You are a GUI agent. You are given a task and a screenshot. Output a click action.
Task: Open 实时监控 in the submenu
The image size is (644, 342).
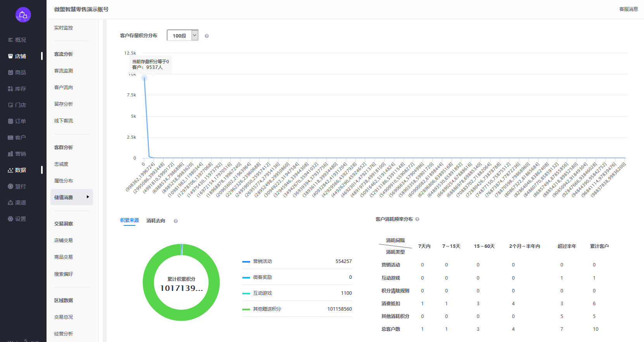point(64,28)
